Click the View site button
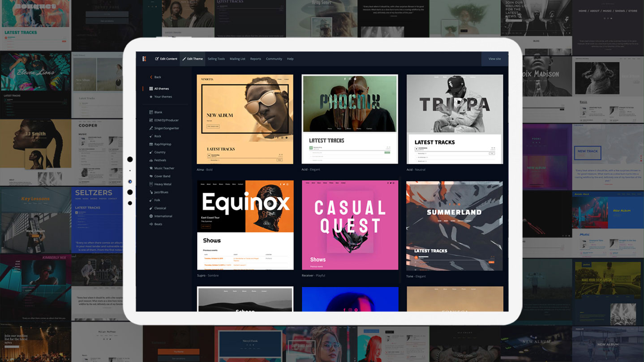 coord(494,59)
